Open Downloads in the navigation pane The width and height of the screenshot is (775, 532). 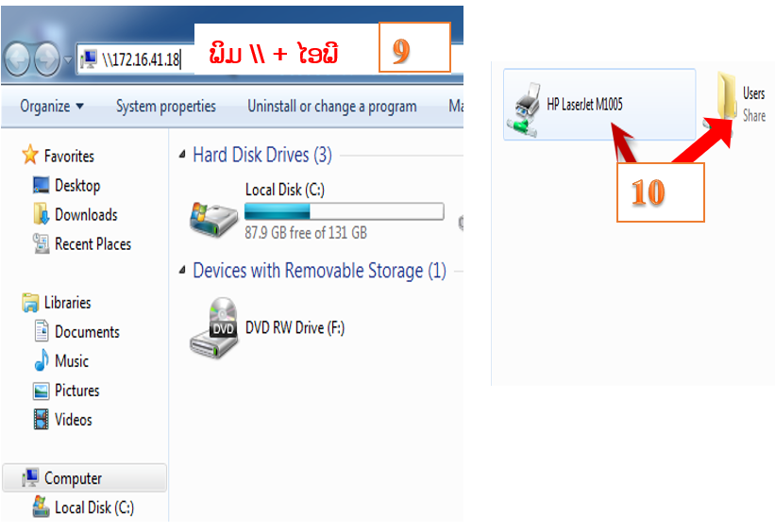[85, 215]
